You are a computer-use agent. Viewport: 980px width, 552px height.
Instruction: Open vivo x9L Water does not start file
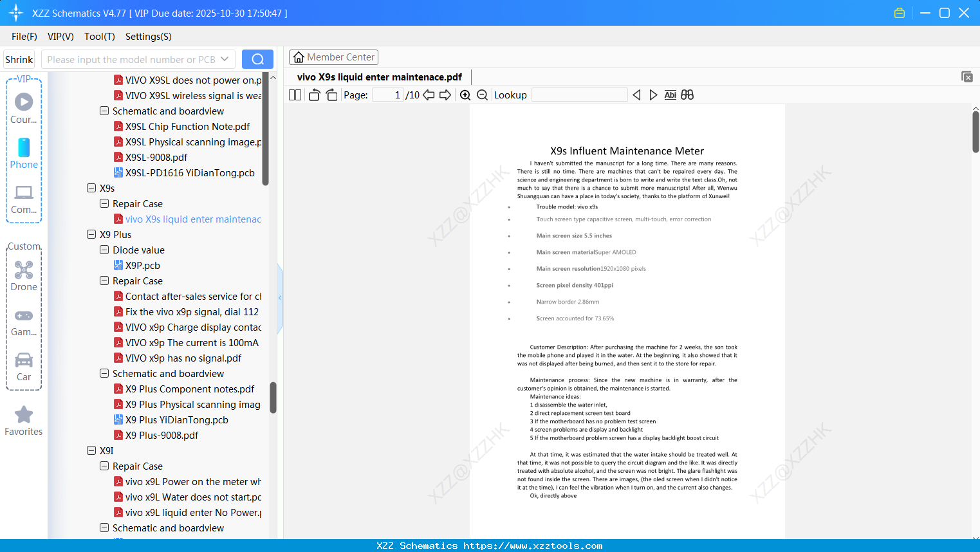(x=187, y=497)
